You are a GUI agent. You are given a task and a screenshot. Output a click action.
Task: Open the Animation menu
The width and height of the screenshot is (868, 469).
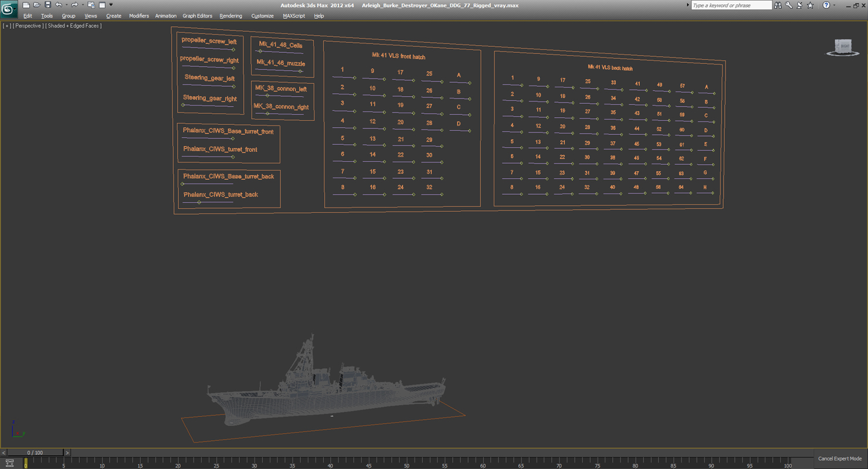(165, 16)
